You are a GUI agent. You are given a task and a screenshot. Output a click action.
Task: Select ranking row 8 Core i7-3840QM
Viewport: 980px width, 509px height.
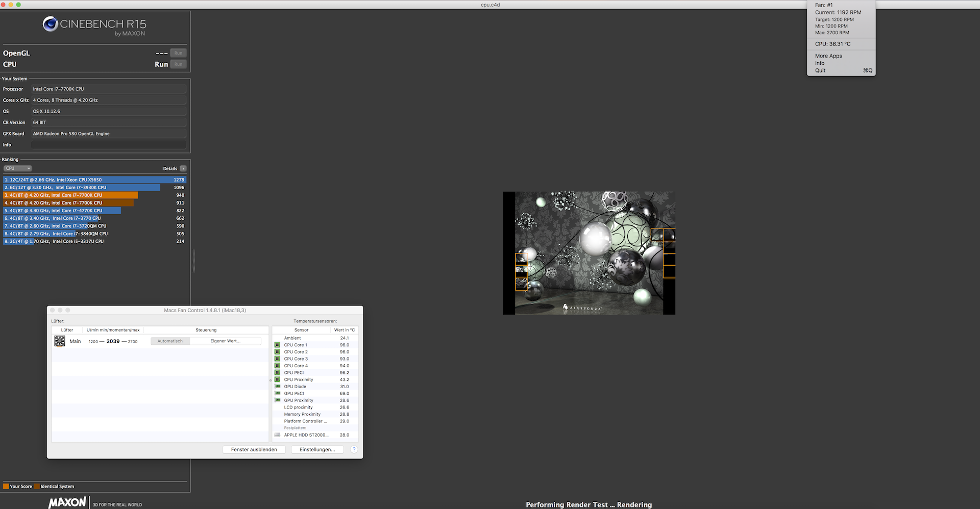(94, 234)
